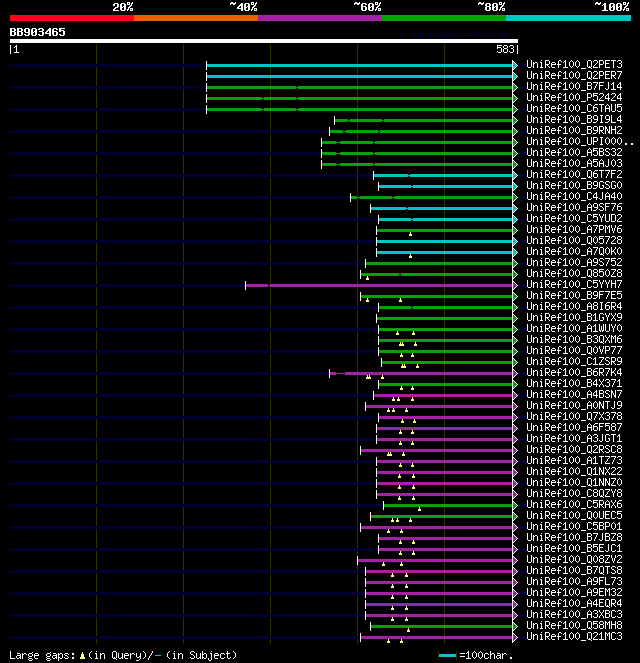Image resolution: width=640 pixels, height=663 pixels.
Task: Click the green ~80% legend segment
Action: tap(444, 18)
